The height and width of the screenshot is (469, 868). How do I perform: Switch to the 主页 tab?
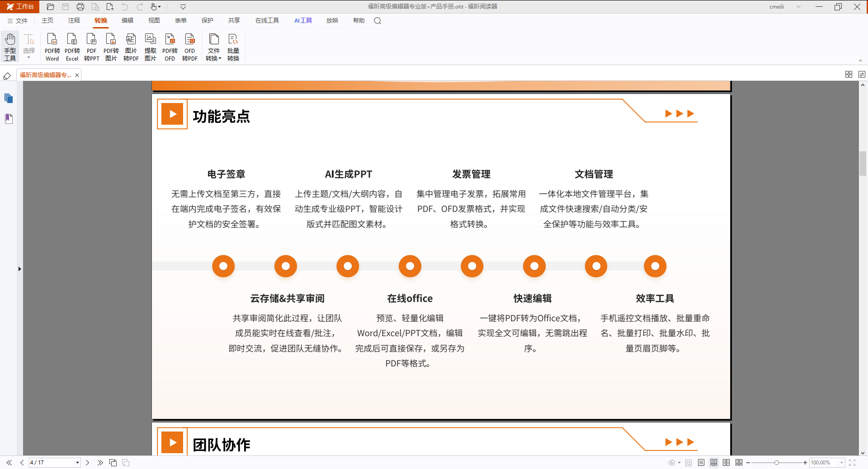click(47, 21)
